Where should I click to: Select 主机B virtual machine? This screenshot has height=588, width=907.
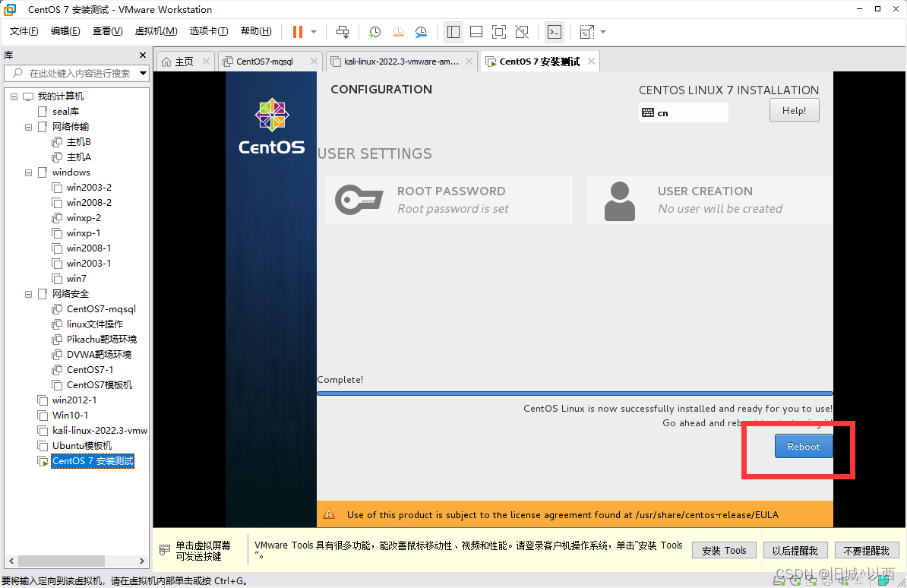(79, 142)
